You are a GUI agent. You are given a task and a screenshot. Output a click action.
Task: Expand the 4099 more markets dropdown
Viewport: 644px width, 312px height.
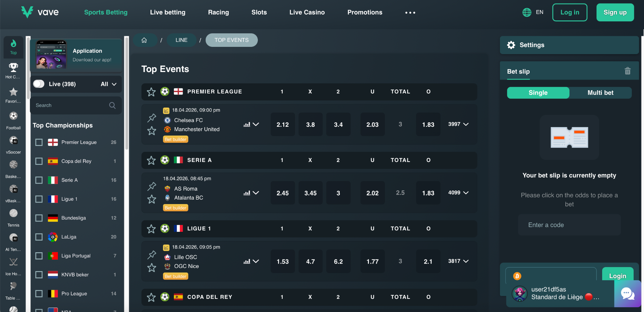coord(458,193)
